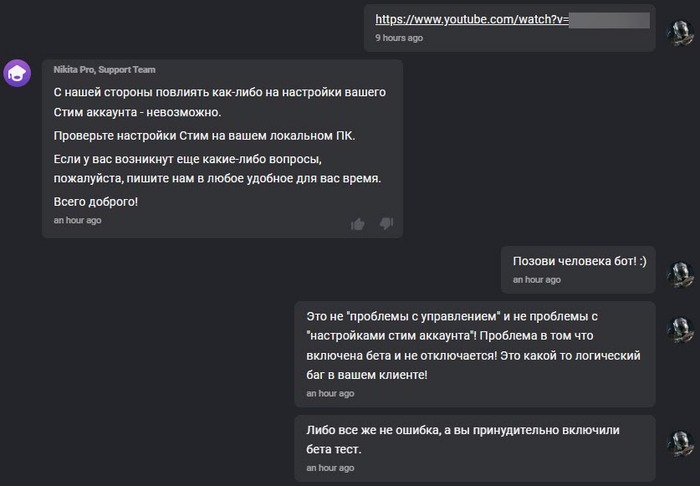Click the sender name "Nikita Pro, Support Team"
The image size is (700, 486).
[104, 70]
